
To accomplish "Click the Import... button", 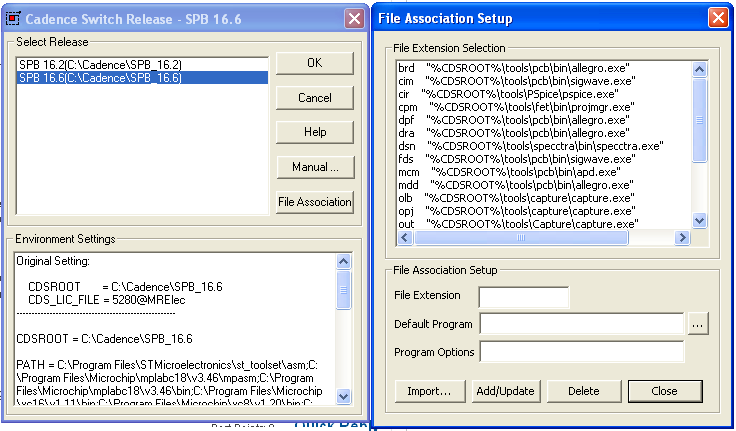I will [429, 391].
